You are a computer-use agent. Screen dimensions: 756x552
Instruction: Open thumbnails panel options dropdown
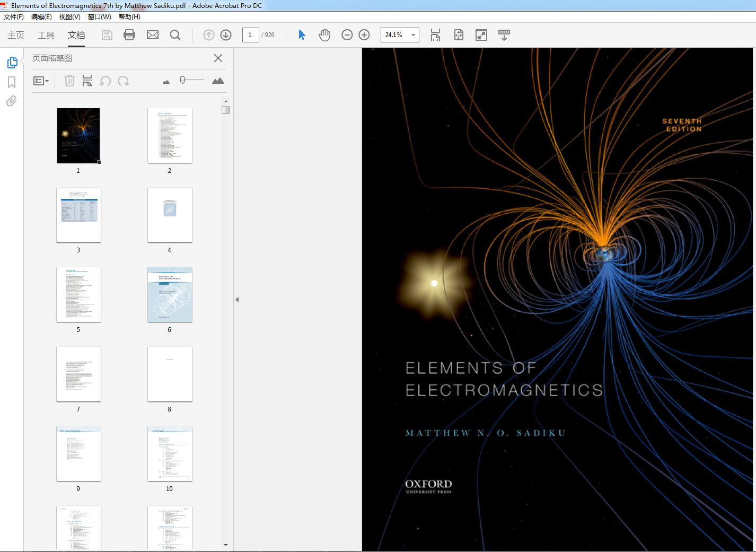tap(41, 81)
